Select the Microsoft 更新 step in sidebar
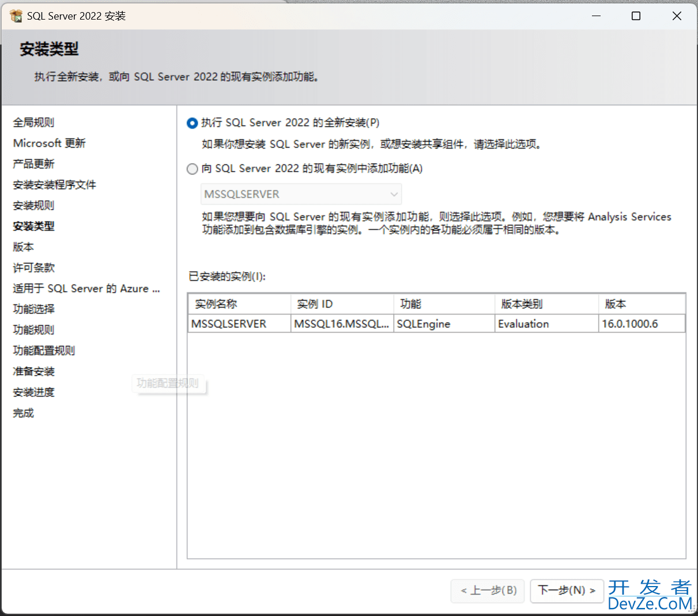The height and width of the screenshot is (616, 698). (x=49, y=143)
